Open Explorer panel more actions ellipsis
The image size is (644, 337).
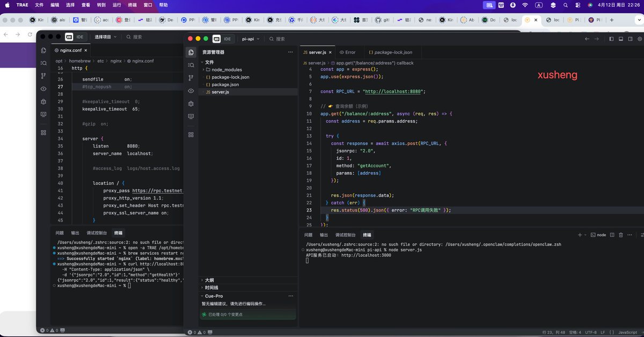(x=290, y=52)
